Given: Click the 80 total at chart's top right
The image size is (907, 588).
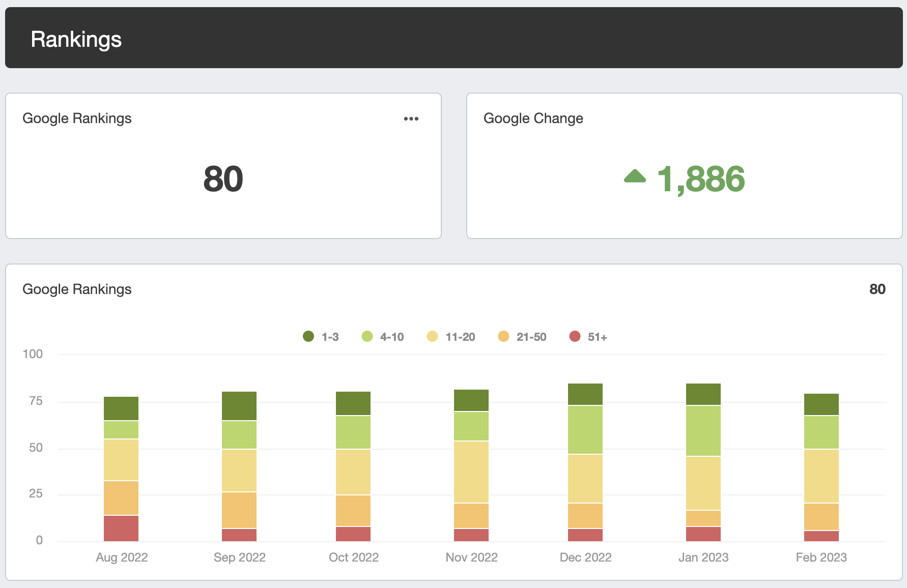Looking at the screenshot, I should (877, 289).
